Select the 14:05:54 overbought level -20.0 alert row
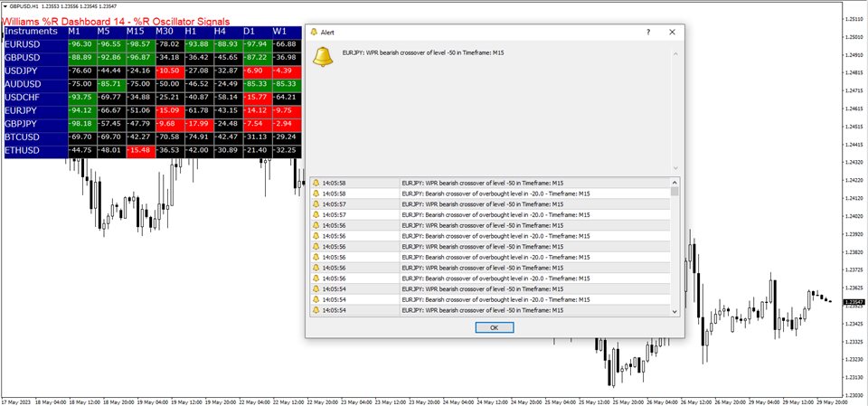This screenshot has width=868, height=406. (490, 299)
